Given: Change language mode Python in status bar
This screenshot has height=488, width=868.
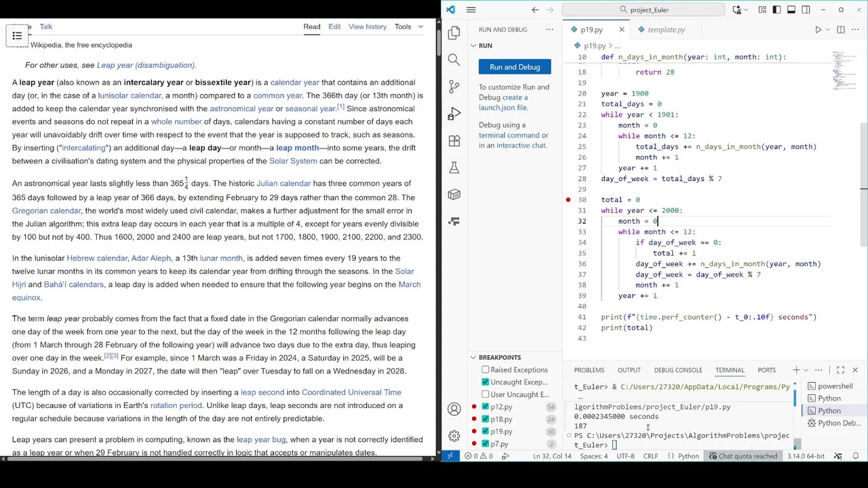Looking at the screenshot, I should [688, 456].
